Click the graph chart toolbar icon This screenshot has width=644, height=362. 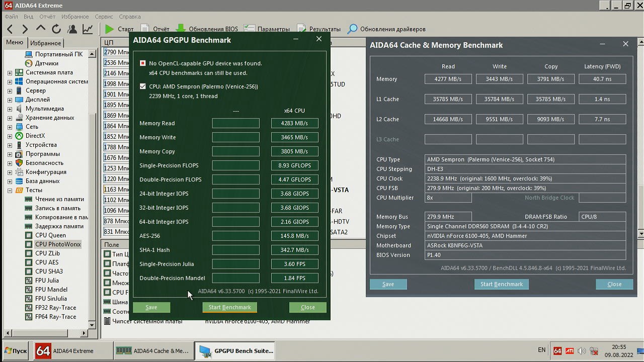click(88, 29)
